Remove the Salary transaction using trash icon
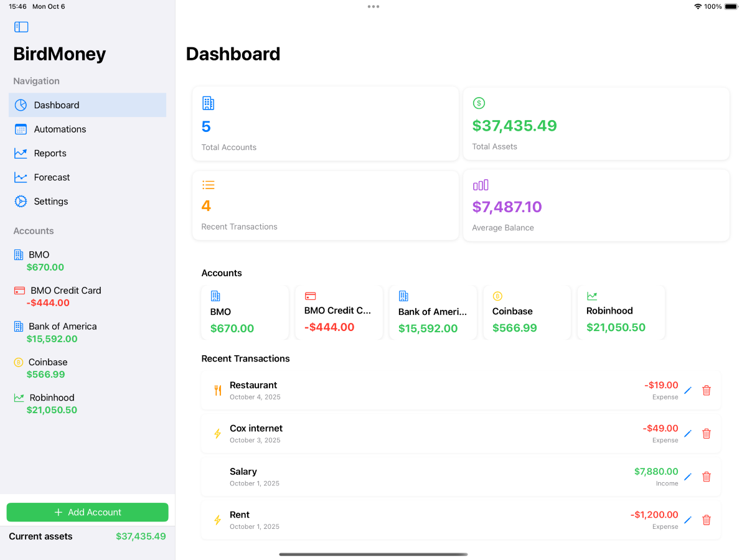This screenshot has width=747, height=560. [x=707, y=477]
